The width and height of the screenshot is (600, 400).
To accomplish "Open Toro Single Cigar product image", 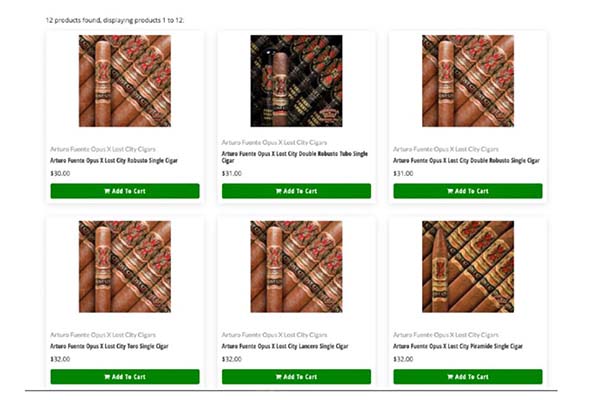I will 125,266.
